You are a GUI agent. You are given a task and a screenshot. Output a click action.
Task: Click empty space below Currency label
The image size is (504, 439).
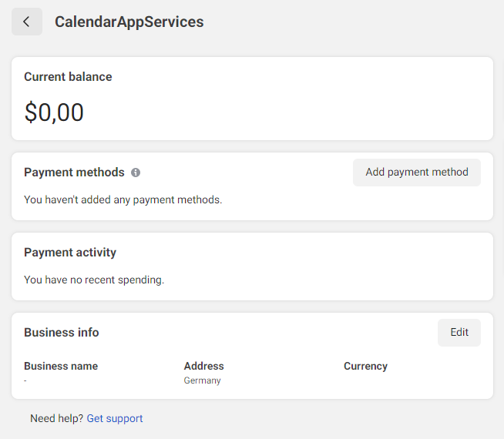365,381
